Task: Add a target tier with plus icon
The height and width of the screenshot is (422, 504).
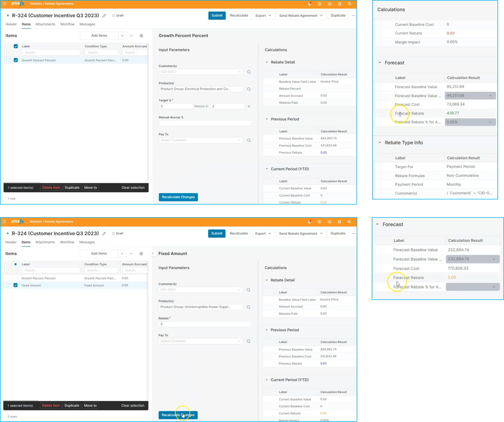Action: click(249, 106)
